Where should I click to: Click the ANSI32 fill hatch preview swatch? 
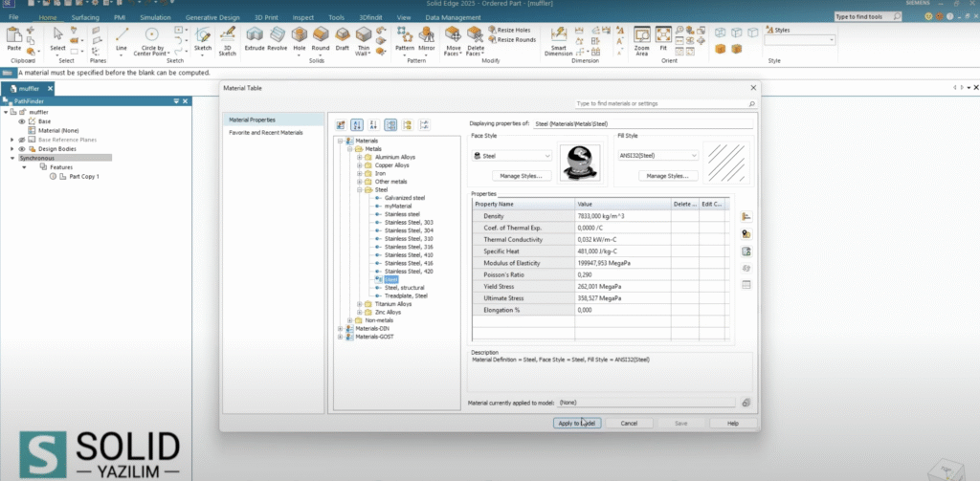coord(727,163)
